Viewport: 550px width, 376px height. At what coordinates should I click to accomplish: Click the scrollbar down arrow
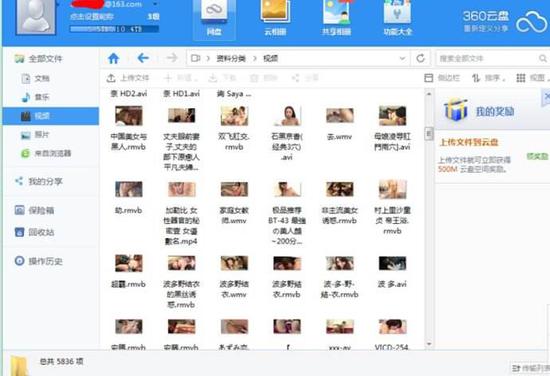point(429,344)
